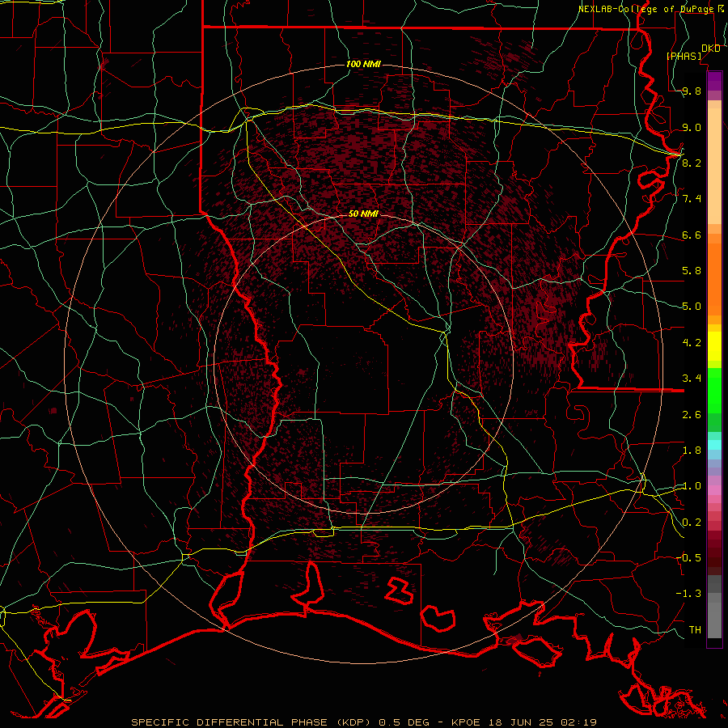Click the 3.4 value on the color scale
Image resolution: width=728 pixels, height=728 pixels.
[692, 379]
